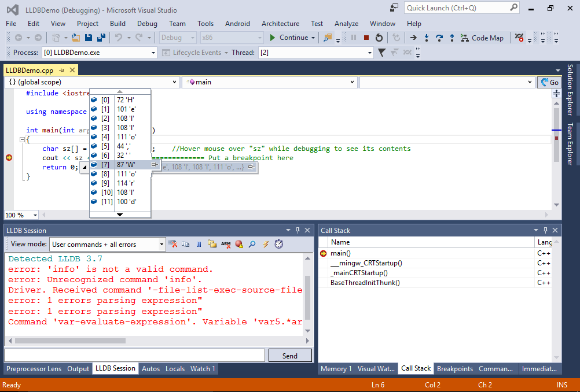
Task: Switch to the Breakpoints tab
Action: click(455, 369)
